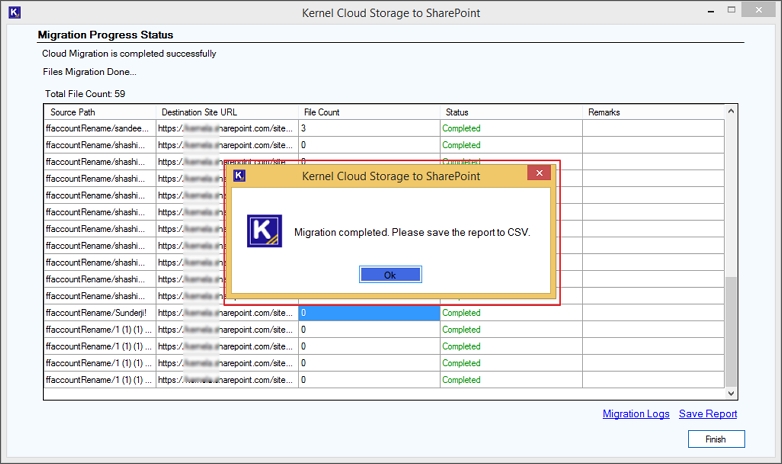Click the Kernel app icon in main title bar
Image resolution: width=782 pixels, height=464 pixels.
coord(14,12)
